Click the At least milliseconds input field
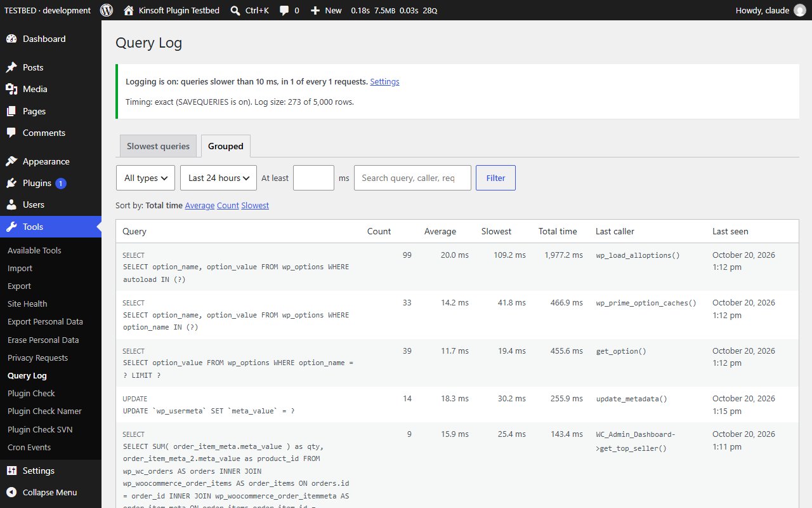The height and width of the screenshot is (508, 812). click(x=313, y=178)
